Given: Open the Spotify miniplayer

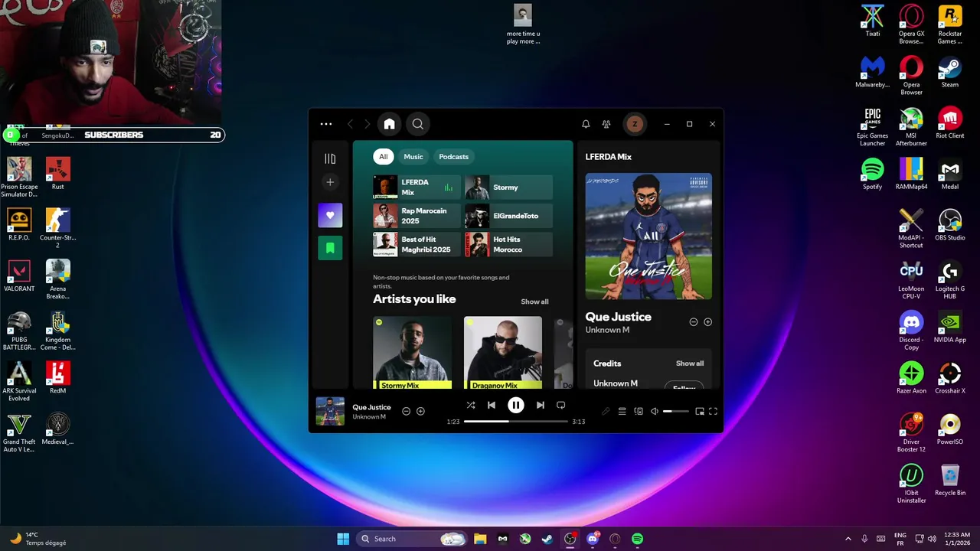Looking at the screenshot, I should click(x=700, y=412).
